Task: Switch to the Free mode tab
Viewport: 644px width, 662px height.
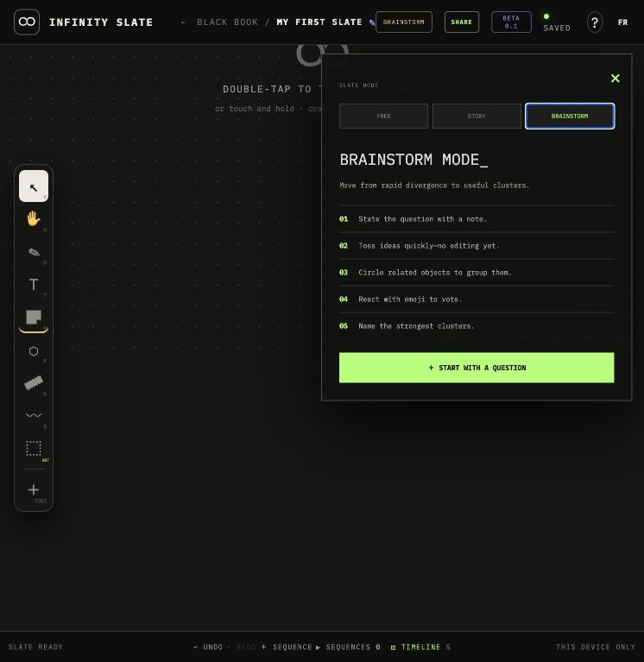Action: pos(383,117)
